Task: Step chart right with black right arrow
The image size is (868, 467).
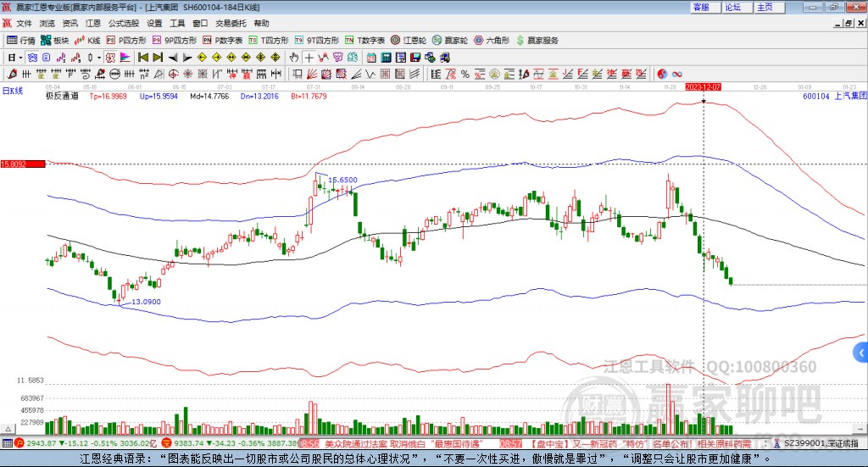Action: (x=187, y=58)
